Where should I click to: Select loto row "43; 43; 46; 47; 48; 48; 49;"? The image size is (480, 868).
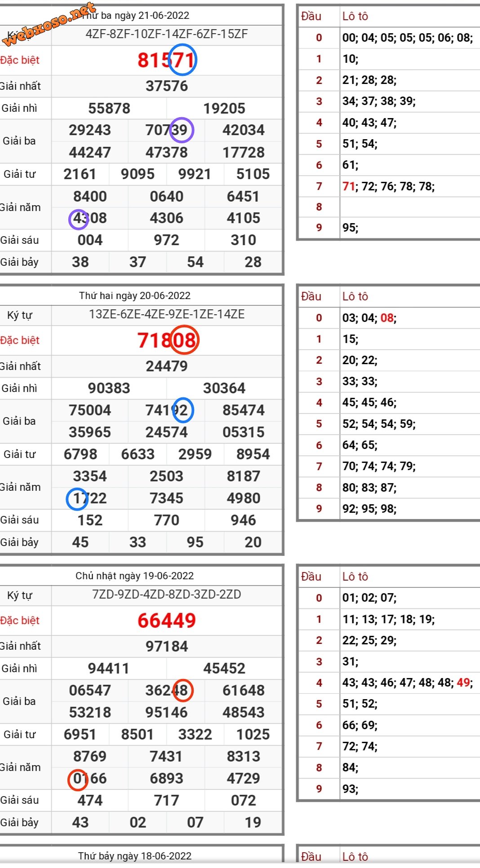[x=408, y=683]
